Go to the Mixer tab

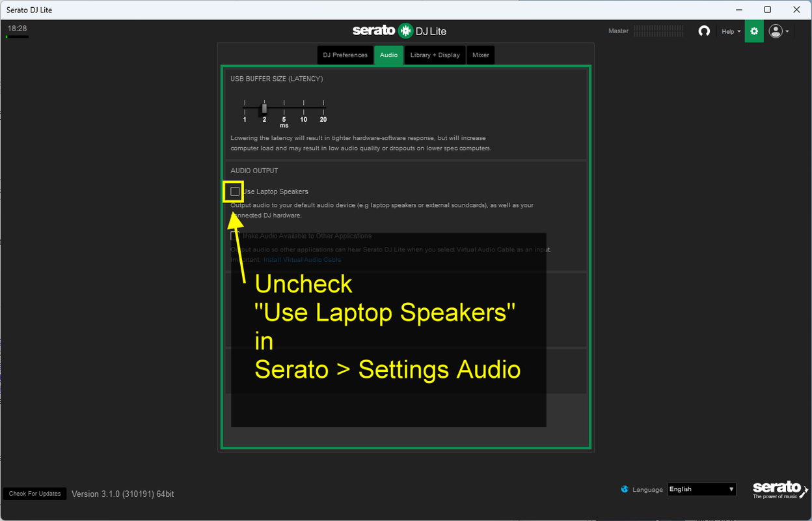click(481, 55)
